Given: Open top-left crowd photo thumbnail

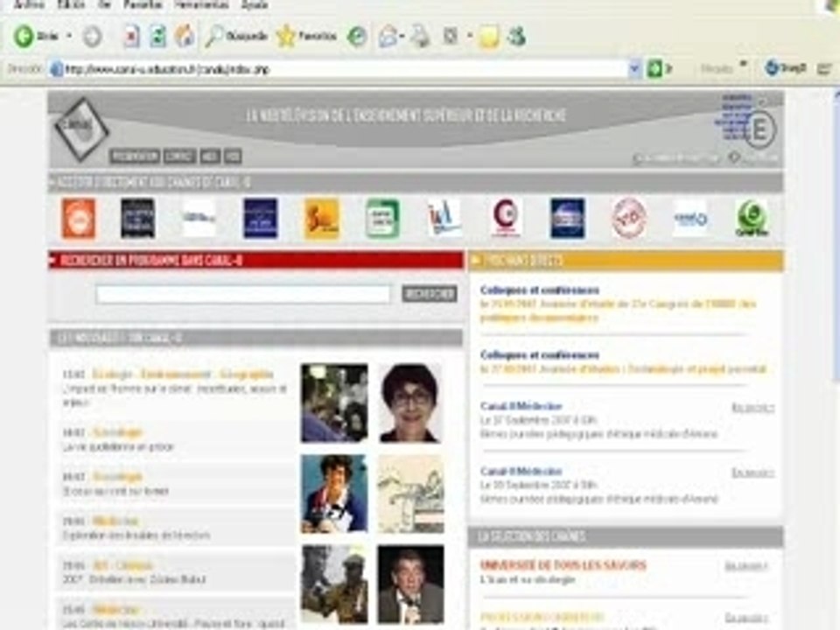Looking at the screenshot, I should click(x=334, y=402).
